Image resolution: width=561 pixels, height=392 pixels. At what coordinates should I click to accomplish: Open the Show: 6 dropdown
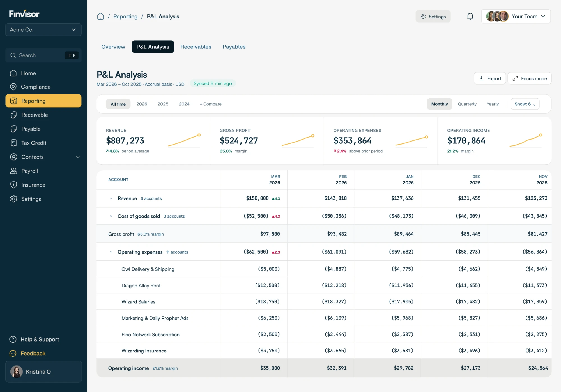pos(525,104)
